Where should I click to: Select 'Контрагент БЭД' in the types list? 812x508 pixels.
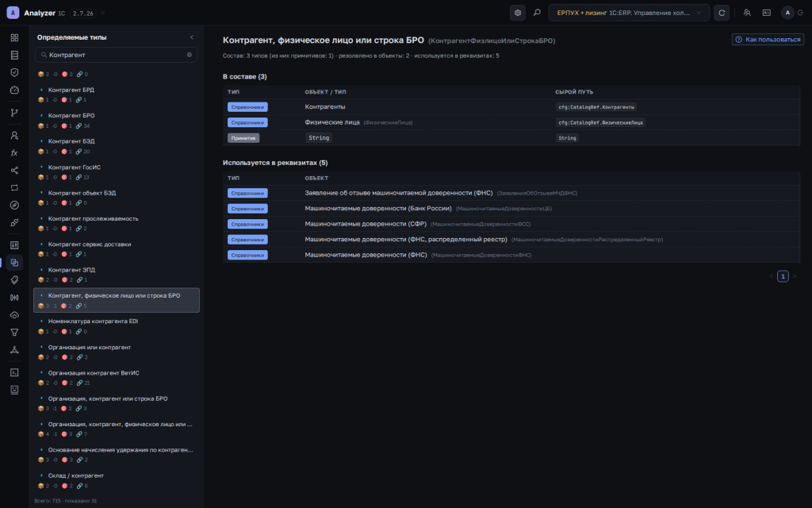pyautogui.click(x=117, y=146)
